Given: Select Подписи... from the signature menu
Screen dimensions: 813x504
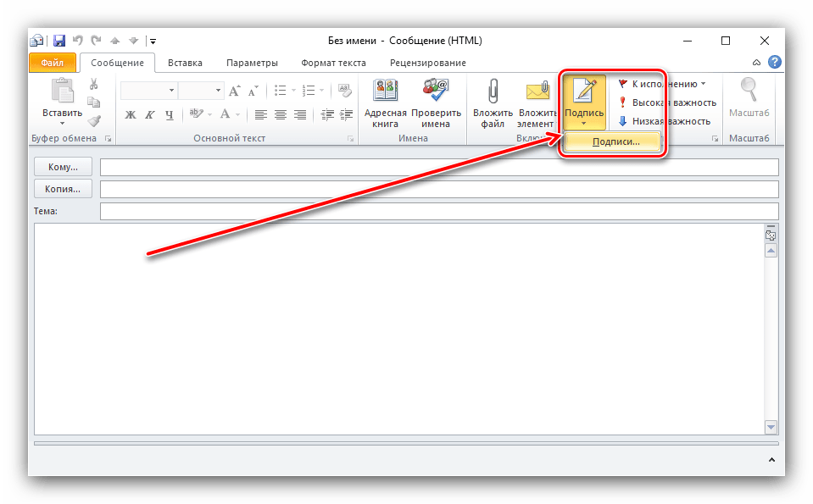Looking at the screenshot, I should [x=615, y=142].
